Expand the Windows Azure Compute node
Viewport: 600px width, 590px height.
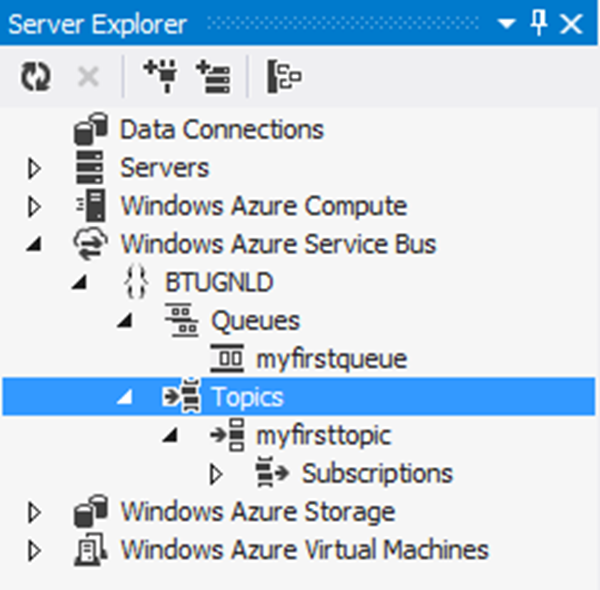pos(36,207)
